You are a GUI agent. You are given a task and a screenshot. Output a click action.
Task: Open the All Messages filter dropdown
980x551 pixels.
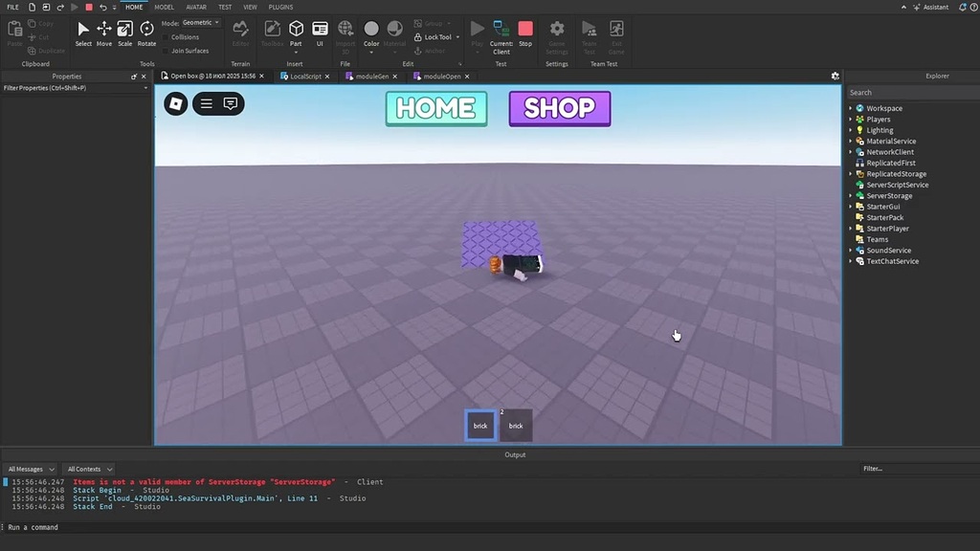tap(30, 469)
